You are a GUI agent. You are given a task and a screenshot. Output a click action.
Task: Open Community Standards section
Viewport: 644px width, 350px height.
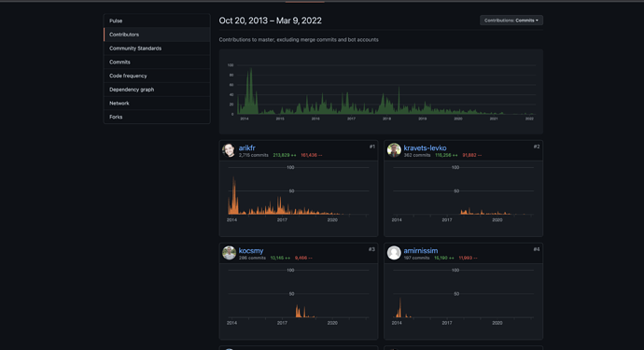coord(157,48)
